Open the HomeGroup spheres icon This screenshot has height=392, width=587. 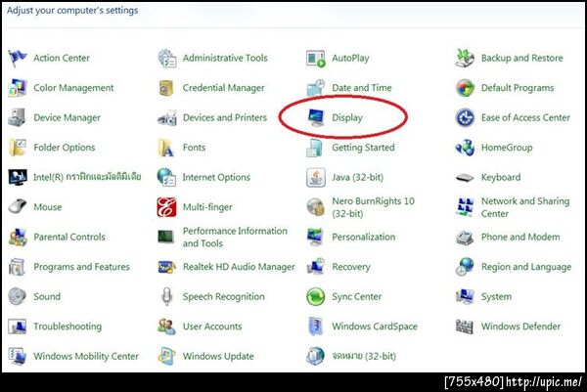465,148
